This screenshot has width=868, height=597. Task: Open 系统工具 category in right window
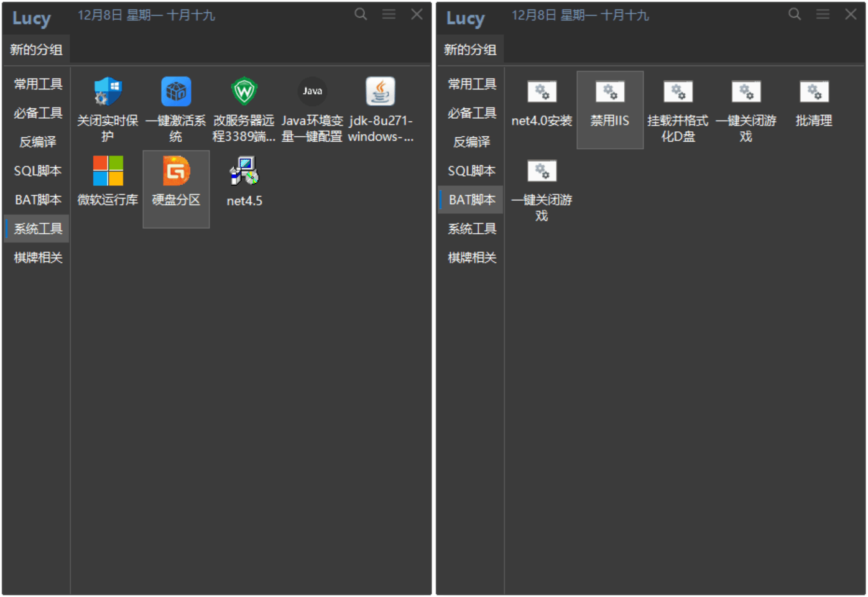click(472, 229)
